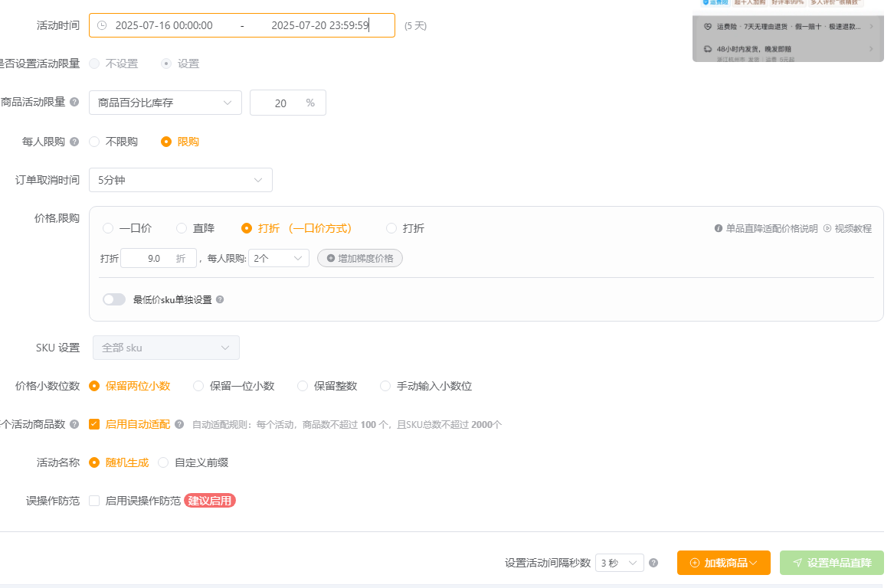
Task: Open the 全部 sku dropdown
Action: [x=165, y=347]
